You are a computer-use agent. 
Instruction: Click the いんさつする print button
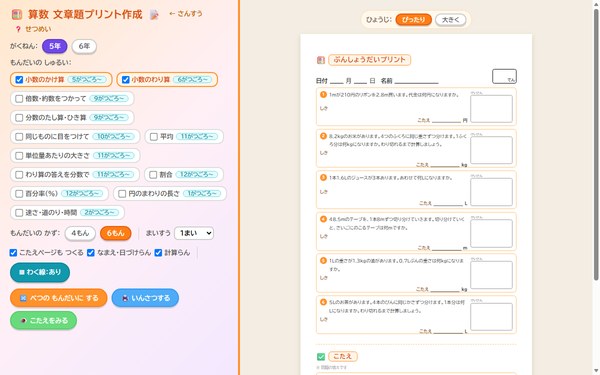(145, 298)
